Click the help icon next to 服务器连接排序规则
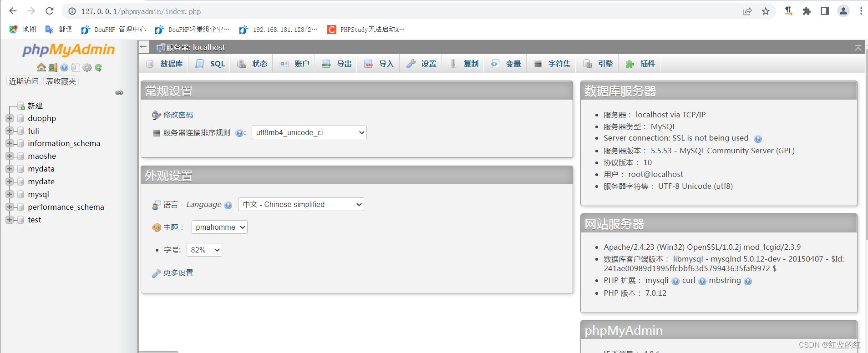 (x=239, y=133)
